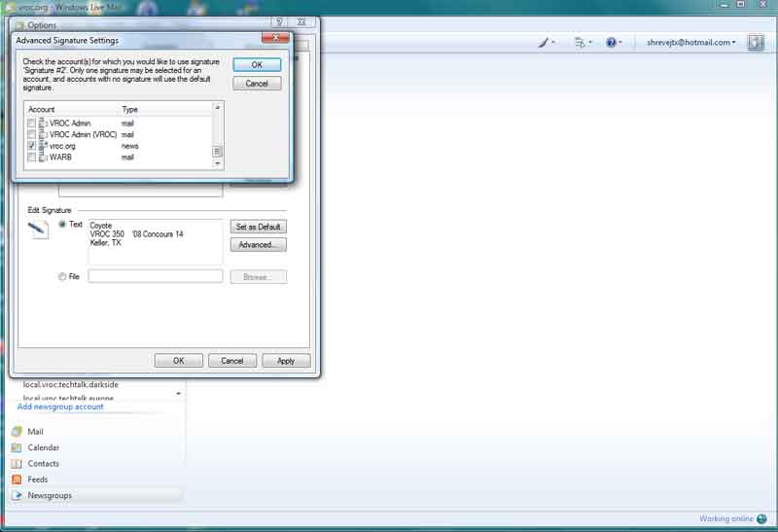Viewport: 778px width, 532px height.
Task: Click the blue Help icon
Action: (x=611, y=43)
